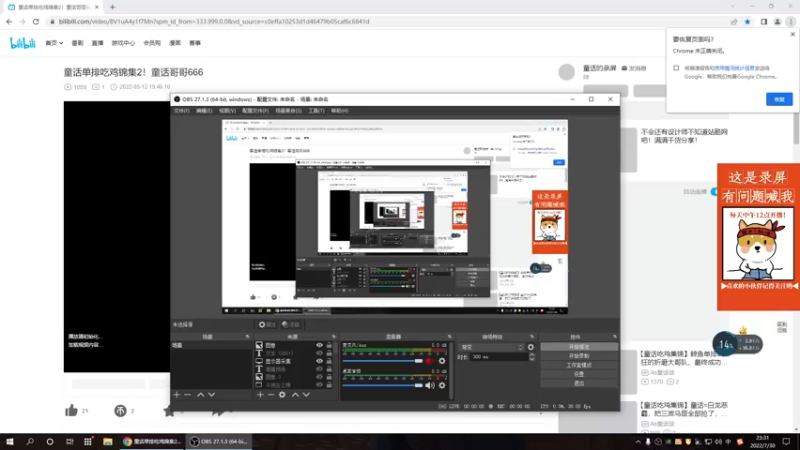
Task: Expand the 首页 dropdown on bilibili
Action: [x=54, y=43]
